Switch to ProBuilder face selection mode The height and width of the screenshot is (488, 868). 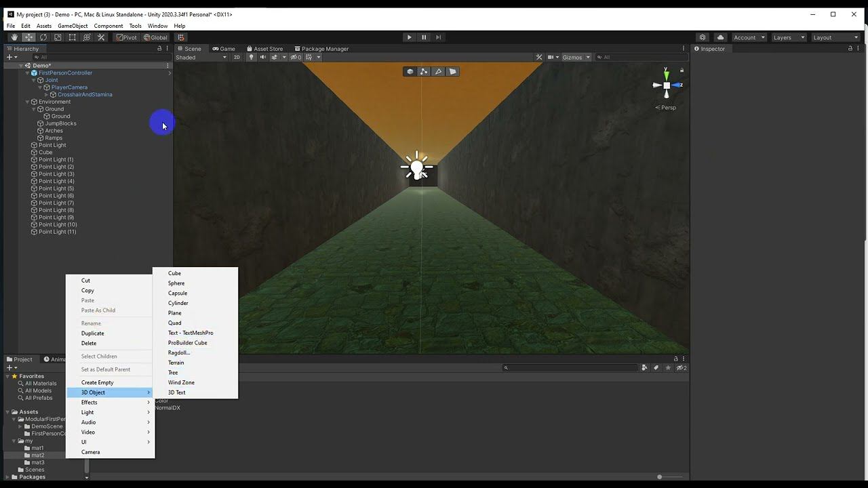coord(452,71)
